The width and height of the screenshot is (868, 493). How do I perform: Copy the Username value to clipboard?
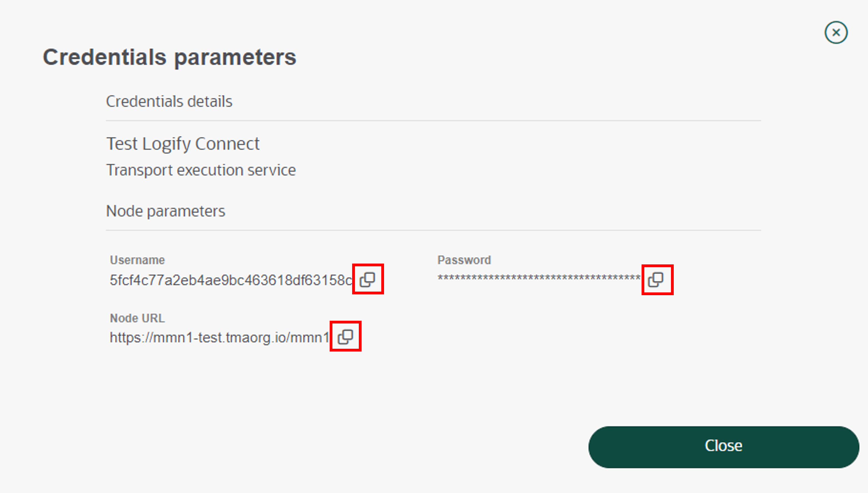(367, 279)
